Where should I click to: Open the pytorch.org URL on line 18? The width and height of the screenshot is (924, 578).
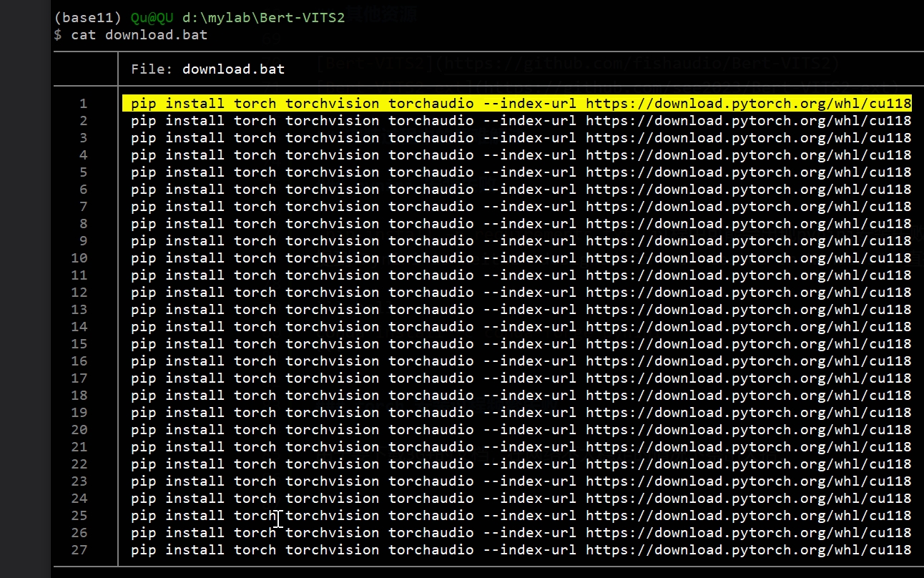(748, 396)
